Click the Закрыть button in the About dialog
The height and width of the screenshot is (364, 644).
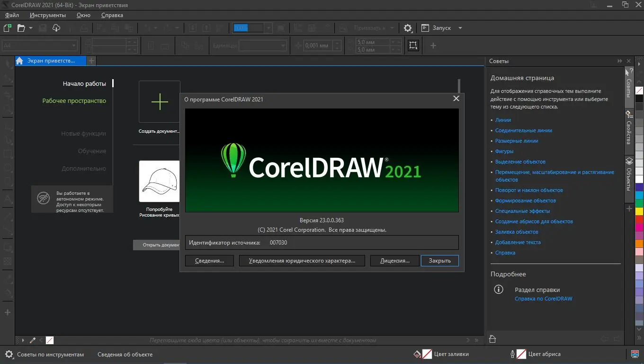click(439, 260)
